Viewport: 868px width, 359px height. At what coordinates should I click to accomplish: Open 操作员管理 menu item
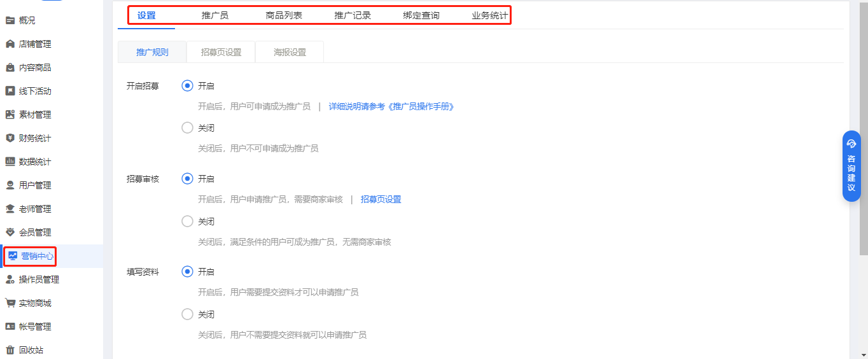(52, 279)
